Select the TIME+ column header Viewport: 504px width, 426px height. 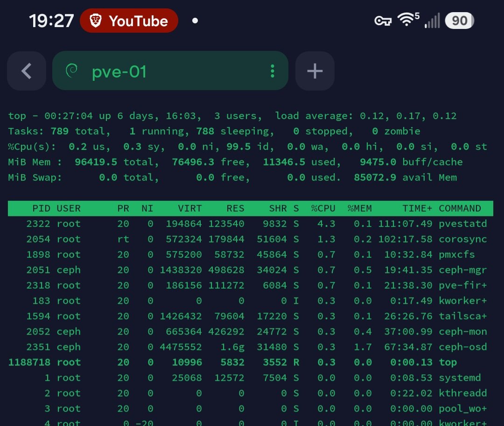point(417,208)
